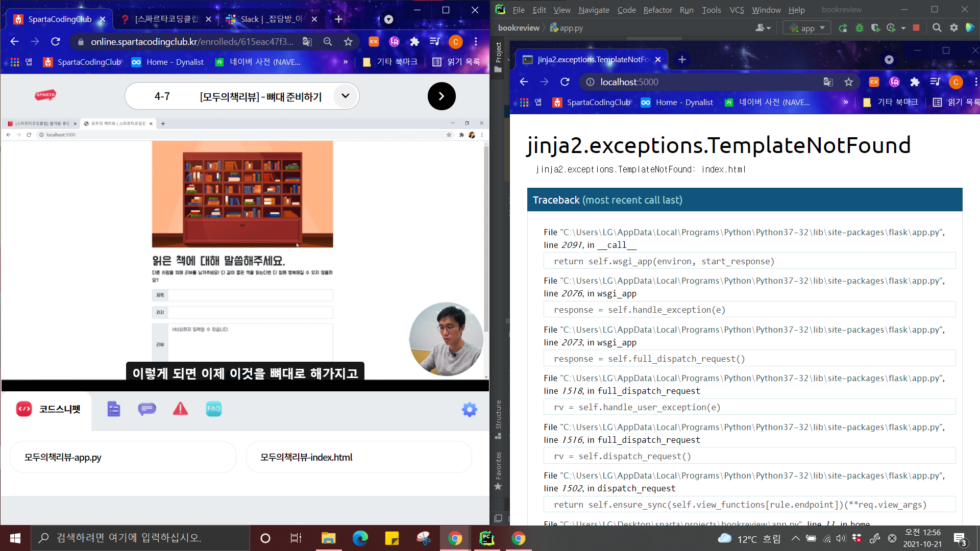Bookmark the localhost:5000 page with the star
The width and height of the screenshot is (980, 551).
(x=848, y=82)
